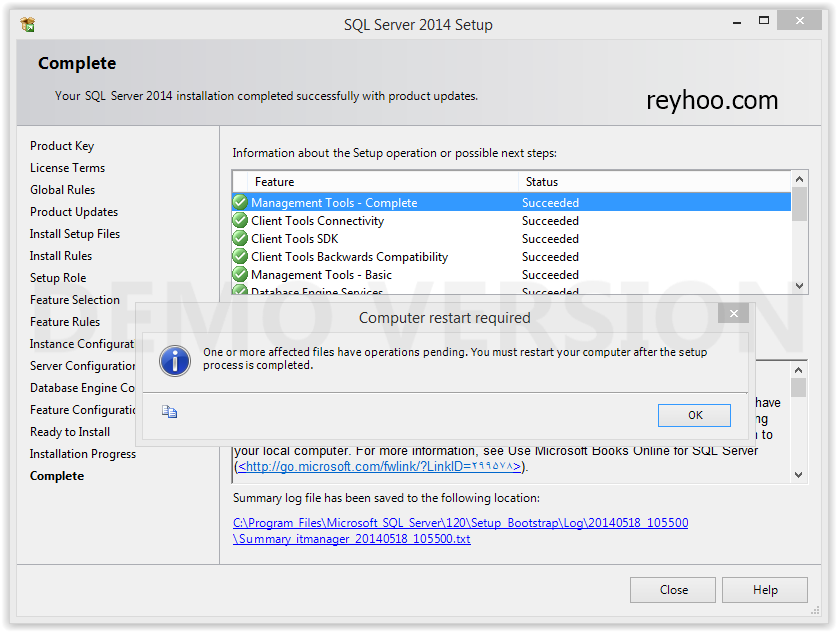
Task: Click the Feature column header
Action: point(383,182)
